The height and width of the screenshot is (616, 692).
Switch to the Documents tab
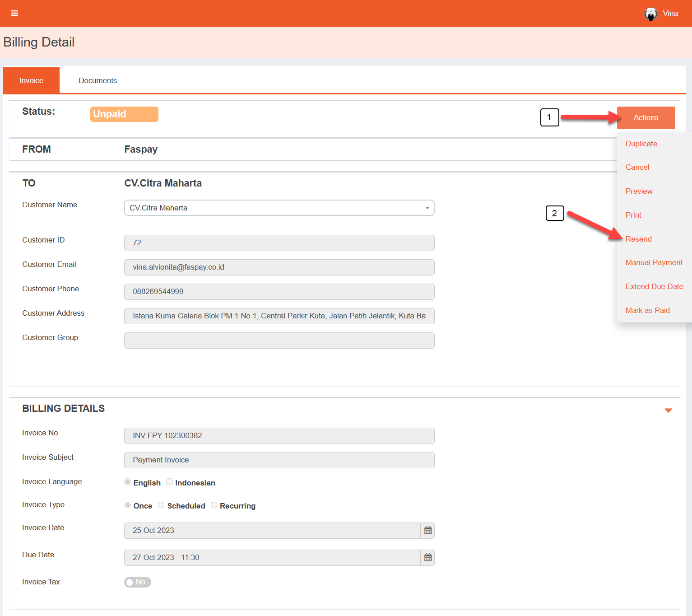(x=98, y=80)
